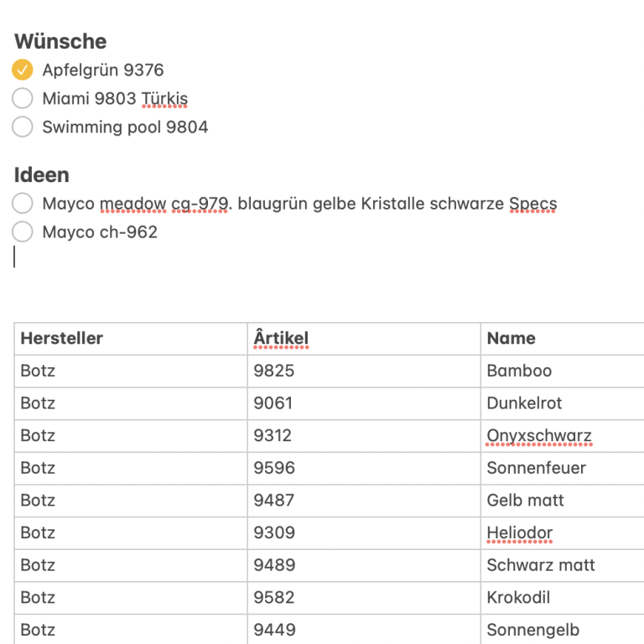Click the Ideen heading

42,175
